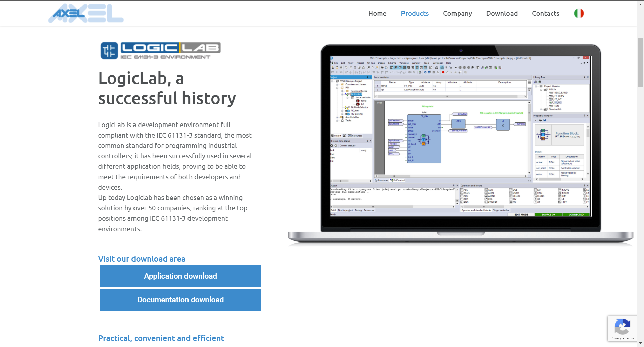The image size is (644, 347).
Task: Open the reCAPTCHA Privacy link
Action: (616, 338)
